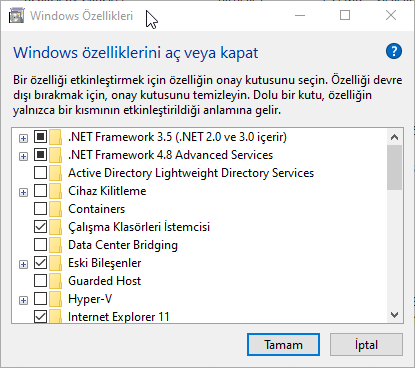Image resolution: width=415 pixels, height=368 pixels.
Task: Click the Windows Özellikleri title bar icon
Action: coord(16,16)
